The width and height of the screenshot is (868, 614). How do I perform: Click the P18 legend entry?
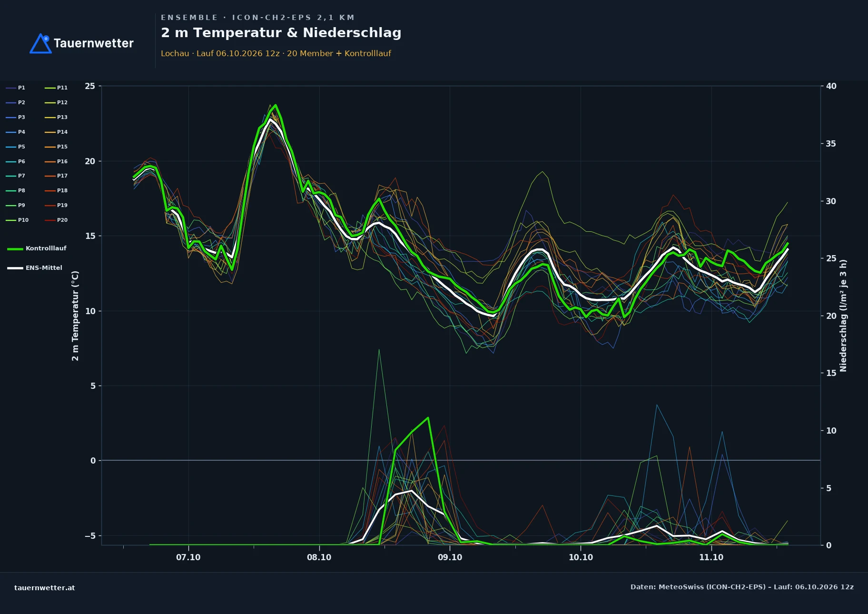pyautogui.click(x=56, y=191)
